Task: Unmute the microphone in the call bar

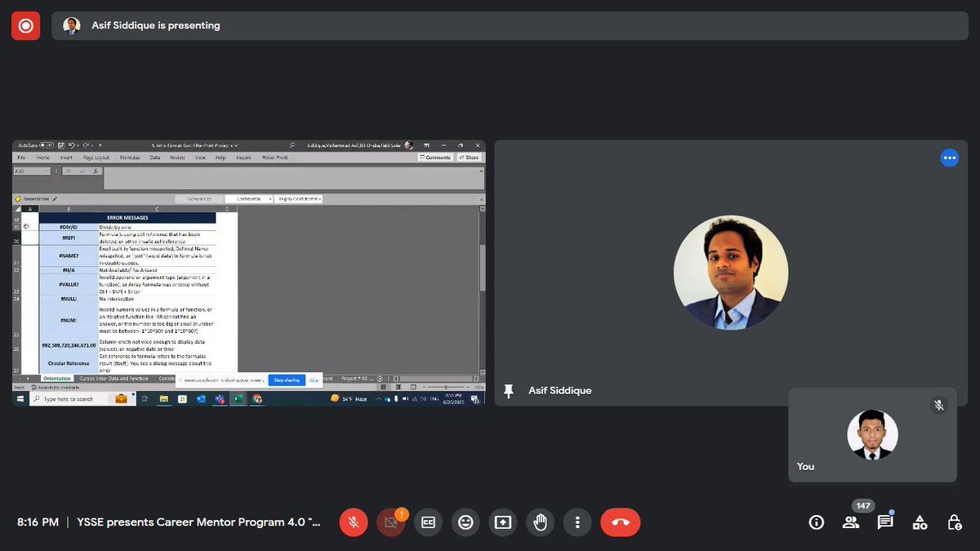Action: pyautogui.click(x=354, y=522)
